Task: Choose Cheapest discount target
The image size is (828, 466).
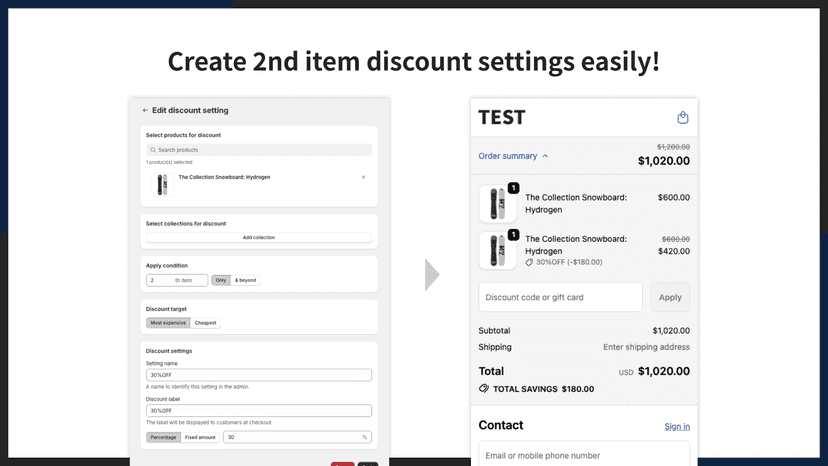Action: pos(205,323)
